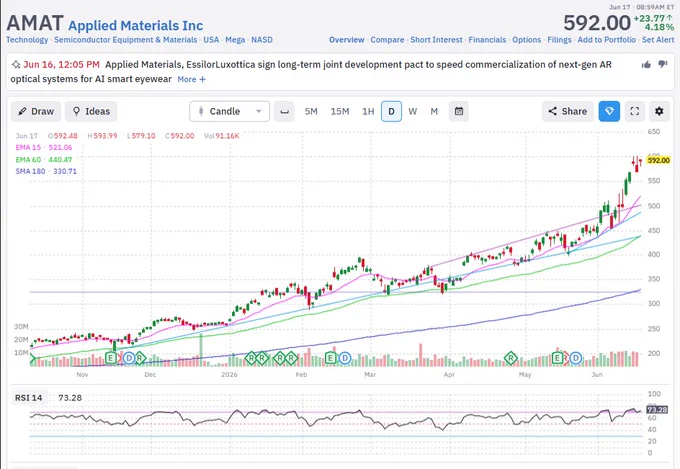Open the Options page
This screenshot has height=469, width=680.
point(526,40)
